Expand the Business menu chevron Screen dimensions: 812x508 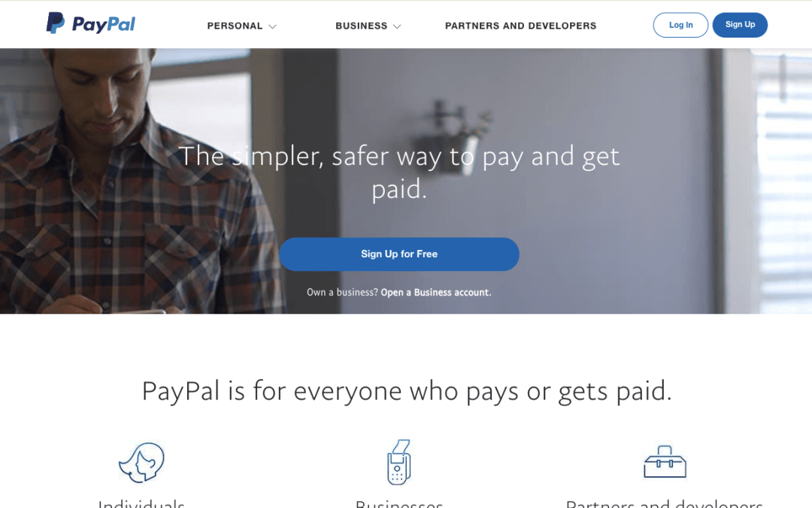[397, 26]
